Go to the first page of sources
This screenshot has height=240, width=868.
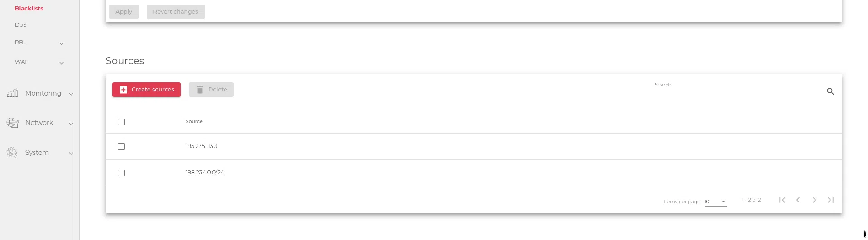[x=782, y=200]
